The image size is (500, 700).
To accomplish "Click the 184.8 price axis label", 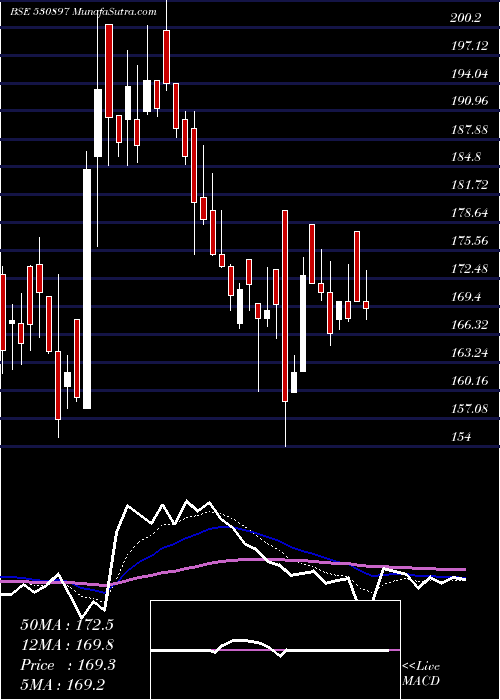I will click(x=466, y=157).
